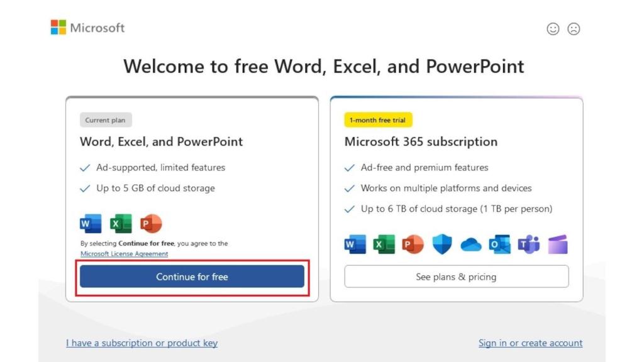Click the OneDrive cloud icon
Image resolution: width=644 pixels, height=362 pixels.
470,244
